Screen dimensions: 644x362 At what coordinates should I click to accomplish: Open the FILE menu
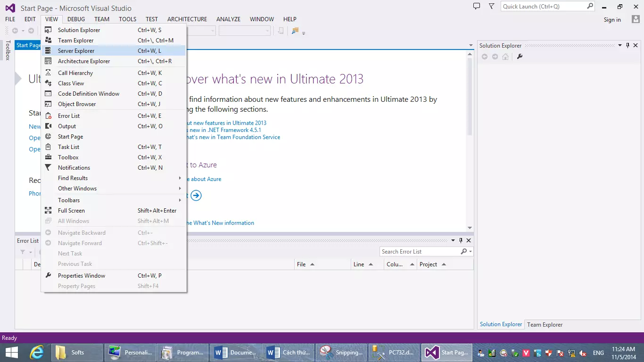(x=10, y=19)
